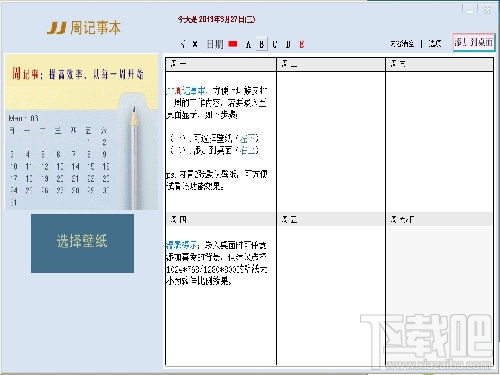
Task: Select font style A
Action: pyautogui.click(x=248, y=44)
